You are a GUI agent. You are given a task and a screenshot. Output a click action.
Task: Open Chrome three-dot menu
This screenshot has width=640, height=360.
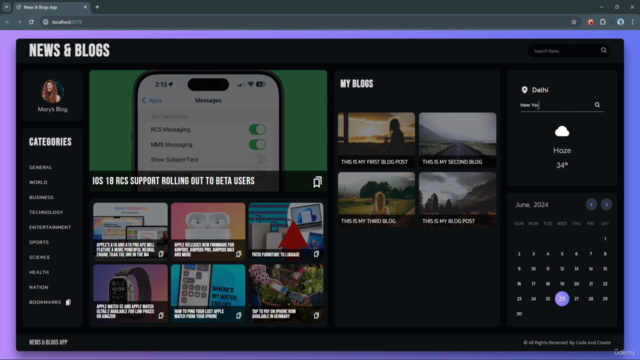click(x=633, y=22)
